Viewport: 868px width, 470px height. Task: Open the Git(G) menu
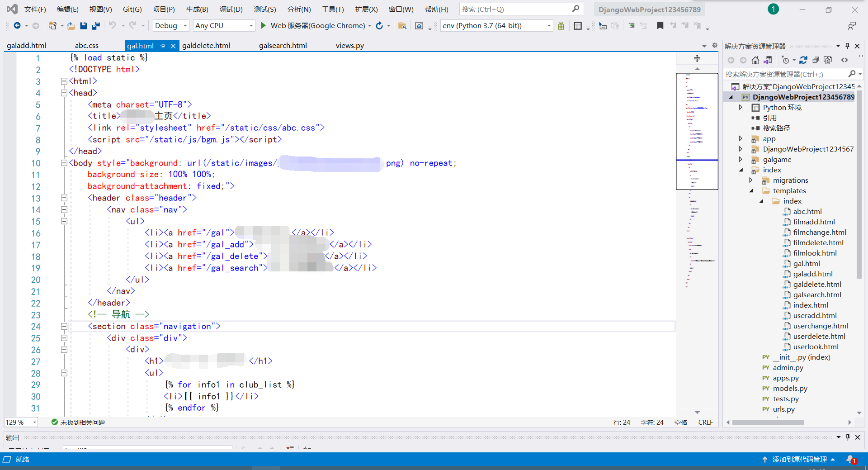132,9
